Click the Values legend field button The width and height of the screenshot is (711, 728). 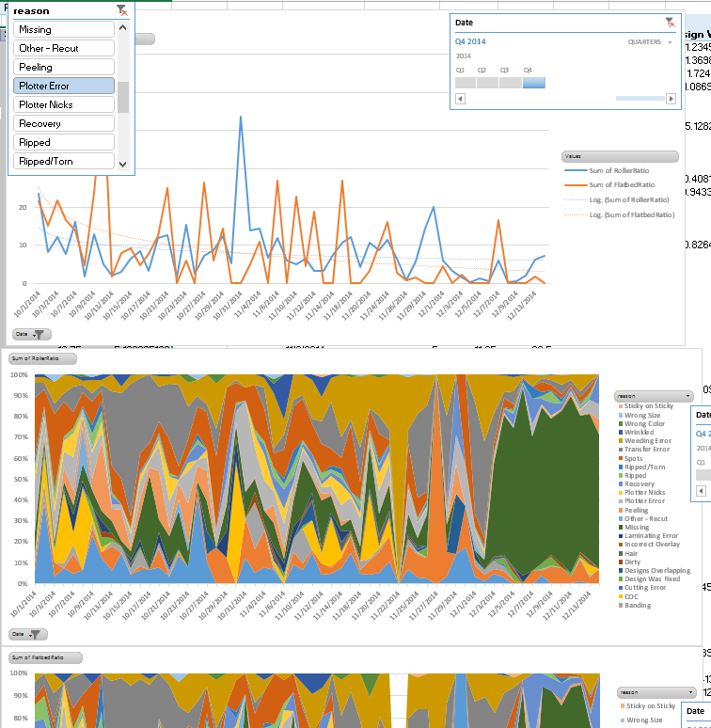[619, 156]
